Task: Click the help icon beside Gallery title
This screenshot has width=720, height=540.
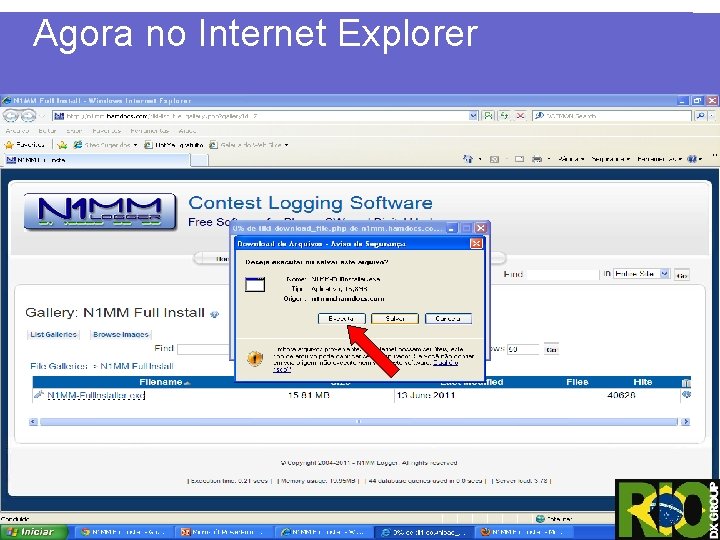Action: pyautogui.click(x=214, y=314)
